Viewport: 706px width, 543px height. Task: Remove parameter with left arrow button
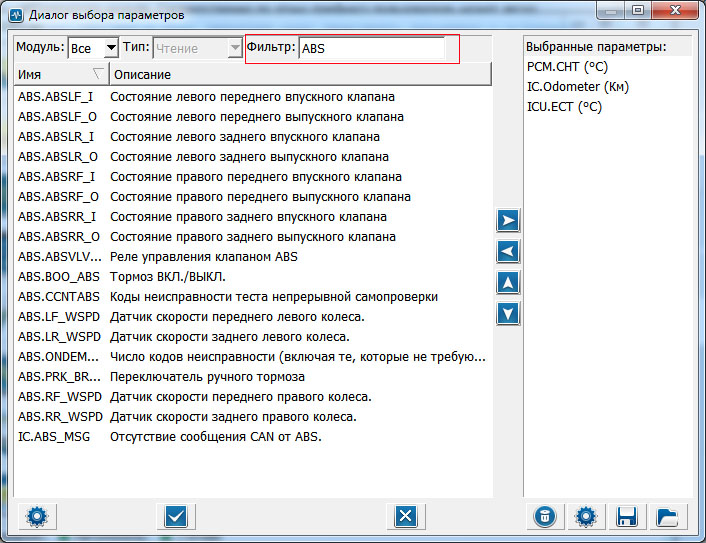click(x=508, y=251)
